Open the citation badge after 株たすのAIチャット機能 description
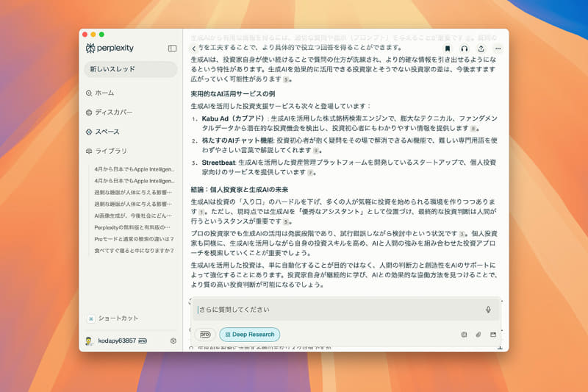The height and width of the screenshot is (392, 588). pos(316,151)
